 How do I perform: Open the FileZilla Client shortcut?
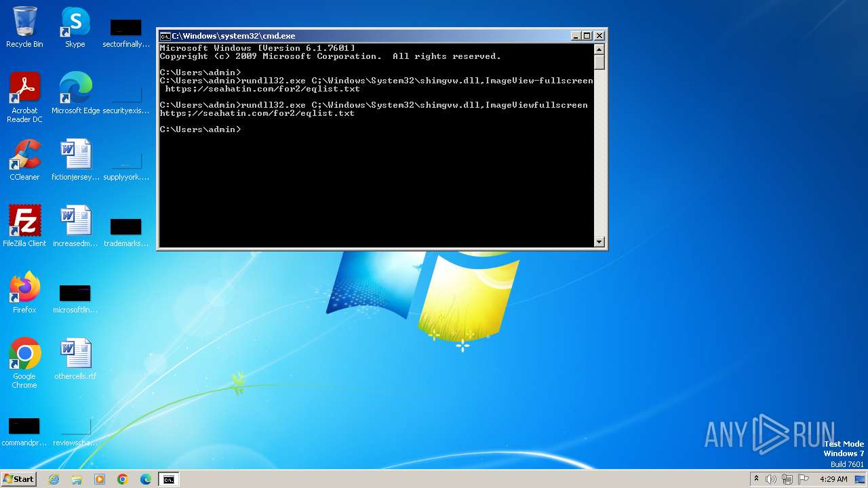24,226
